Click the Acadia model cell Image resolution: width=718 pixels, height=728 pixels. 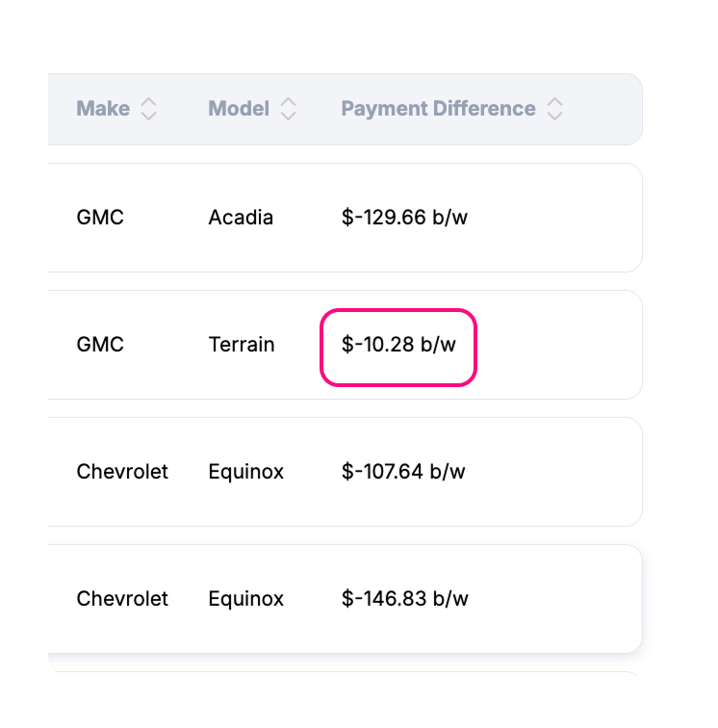click(241, 218)
